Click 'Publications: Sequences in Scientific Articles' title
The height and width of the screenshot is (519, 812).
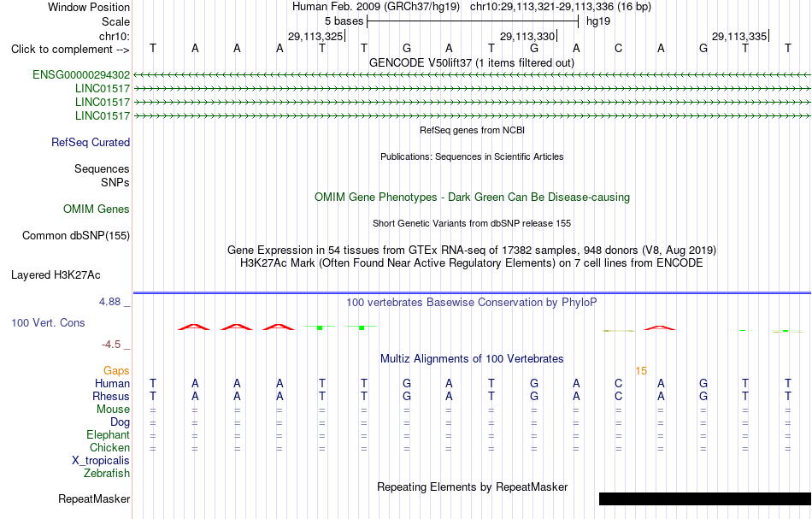click(x=472, y=156)
